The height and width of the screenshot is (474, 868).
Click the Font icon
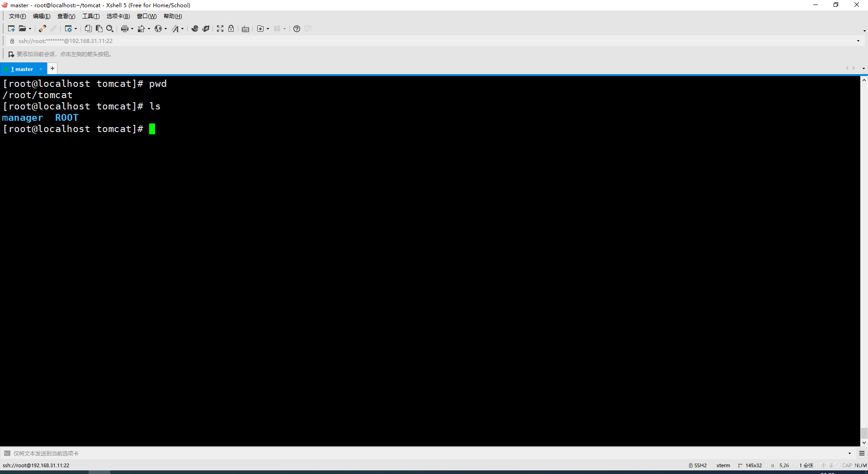[x=175, y=28]
